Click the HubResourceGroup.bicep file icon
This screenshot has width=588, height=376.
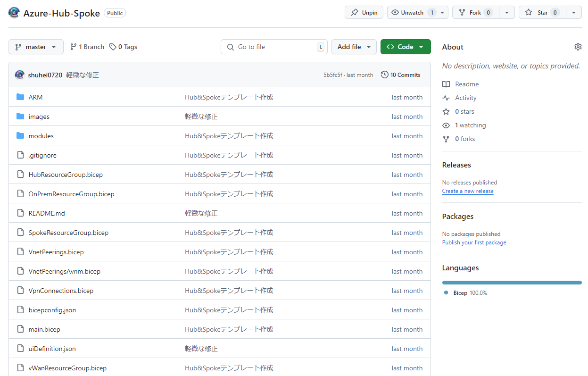click(x=20, y=175)
